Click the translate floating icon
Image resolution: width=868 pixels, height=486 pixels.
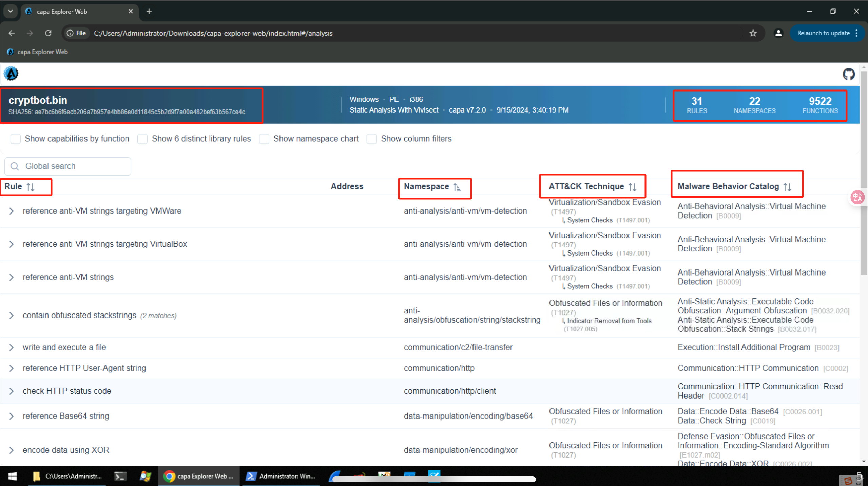[857, 197]
